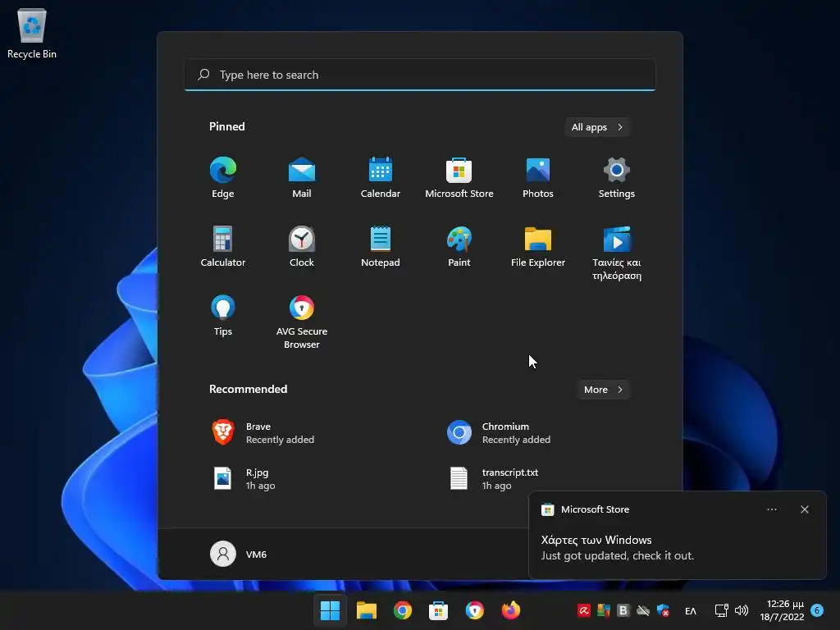
Task: Switch the ΕΛ input language indicator
Action: pyautogui.click(x=691, y=610)
